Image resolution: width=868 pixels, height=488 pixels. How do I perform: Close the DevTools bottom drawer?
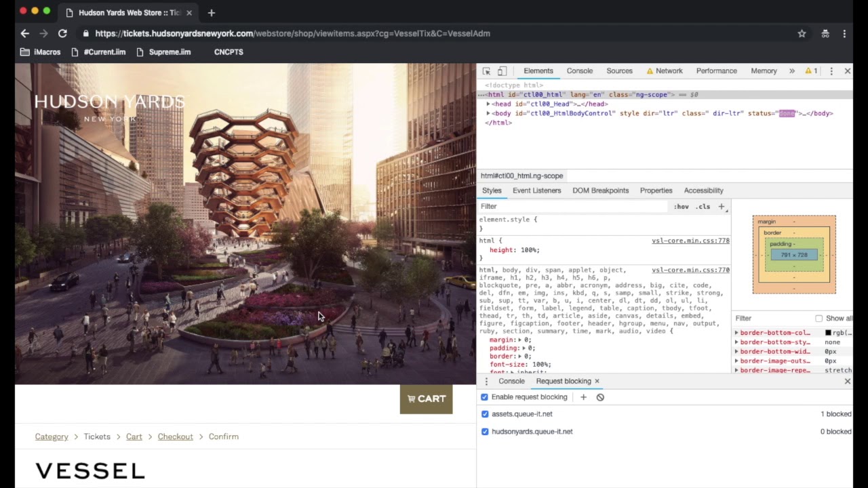click(847, 382)
